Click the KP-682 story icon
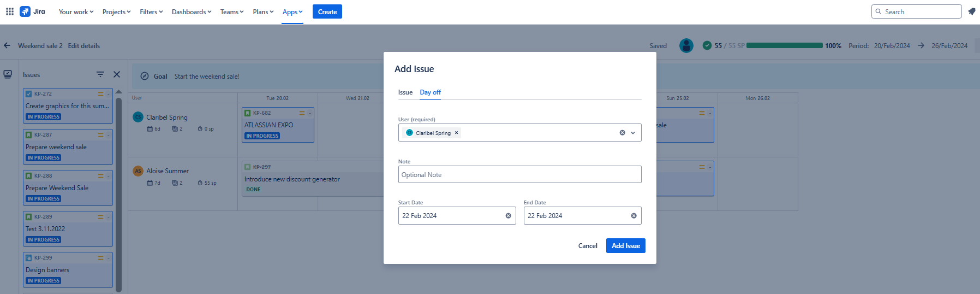The height and width of the screenshot is (294, 980). [248, 113]
